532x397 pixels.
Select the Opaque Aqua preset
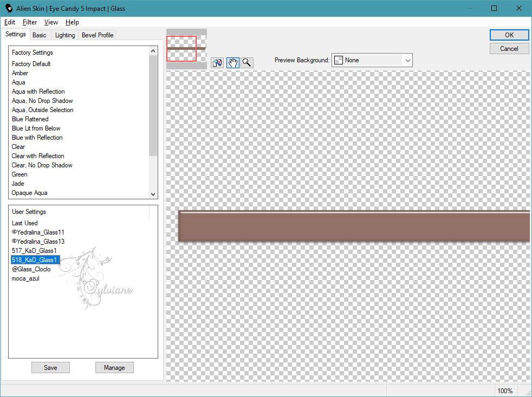[x=29, y=192]
